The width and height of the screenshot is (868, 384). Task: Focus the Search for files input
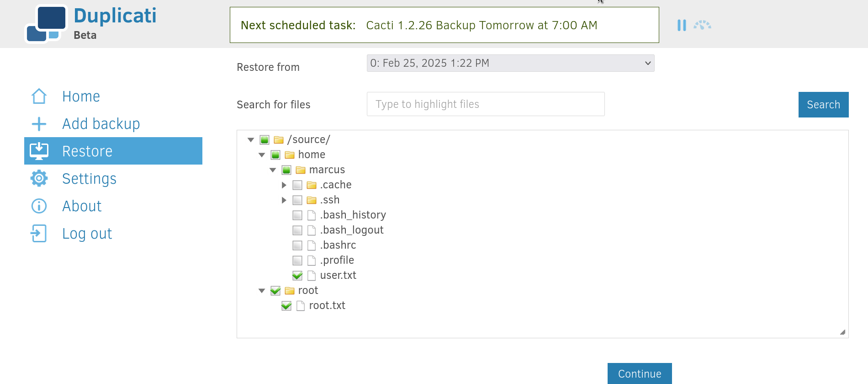(486, 104)
